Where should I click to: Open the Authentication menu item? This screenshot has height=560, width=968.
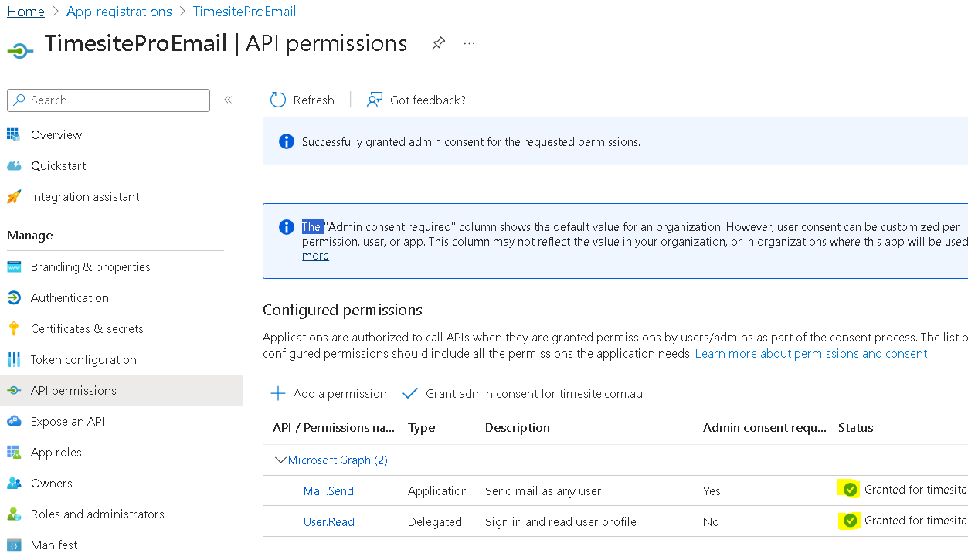click(x=70, y=297)
